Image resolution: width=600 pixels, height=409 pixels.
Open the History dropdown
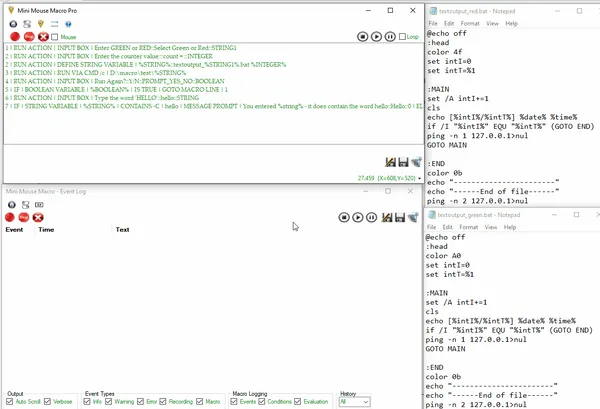[355, 401]
